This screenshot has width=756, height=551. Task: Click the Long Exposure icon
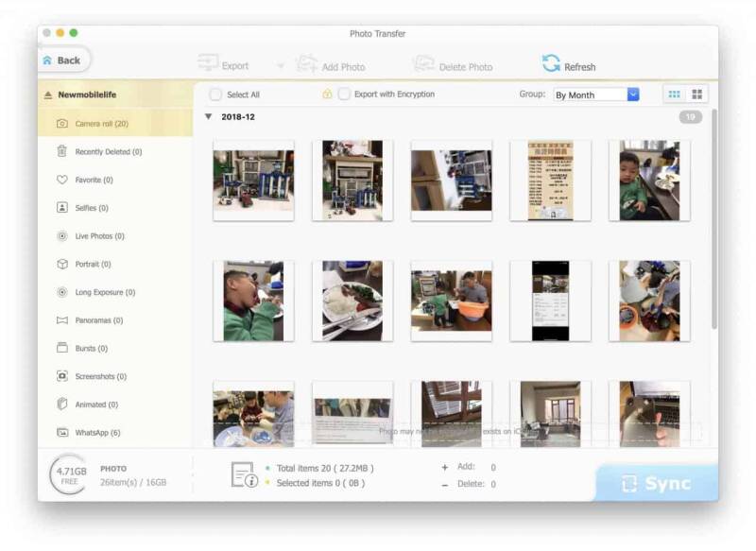coord(62,292)
